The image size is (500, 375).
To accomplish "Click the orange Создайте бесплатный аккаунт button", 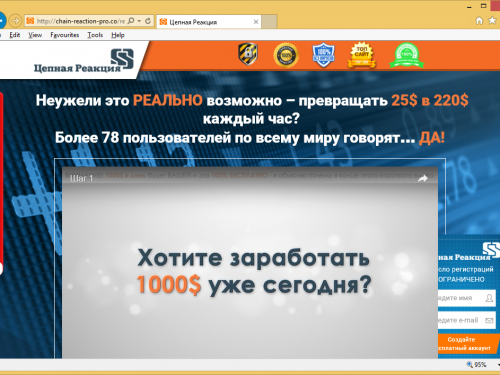I will click(468, 344).
